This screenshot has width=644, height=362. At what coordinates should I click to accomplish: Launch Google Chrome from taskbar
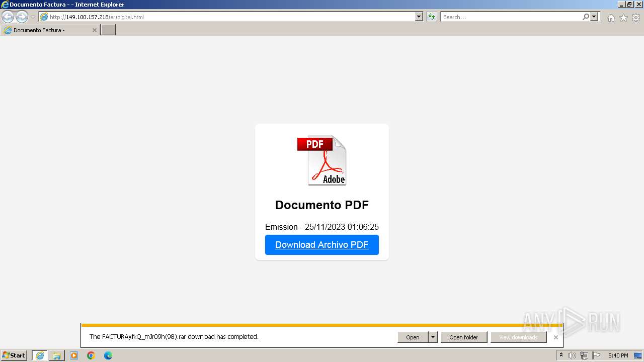(x=91, y=355)
